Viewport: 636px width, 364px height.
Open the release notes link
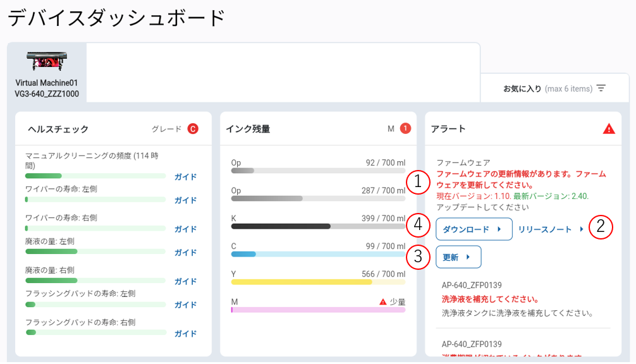pyautogui.click(x=551, y=229)
